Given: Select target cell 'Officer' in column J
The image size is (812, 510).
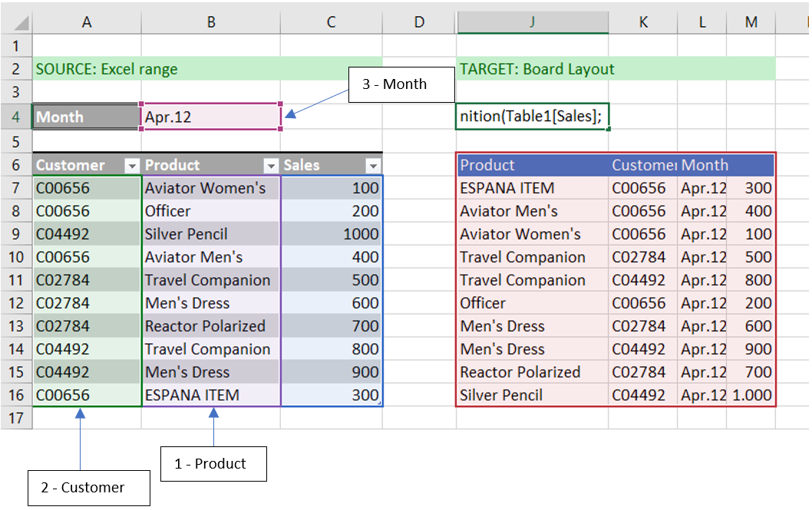Looking at the screenshot, I should pyautogui.click(x=533, y=303).
